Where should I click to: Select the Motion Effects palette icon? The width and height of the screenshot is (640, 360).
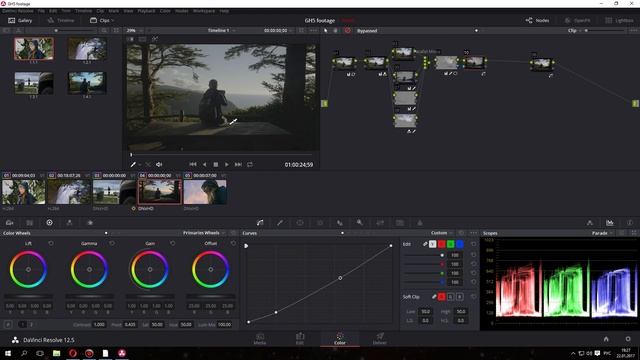click(x=90, y=223)
